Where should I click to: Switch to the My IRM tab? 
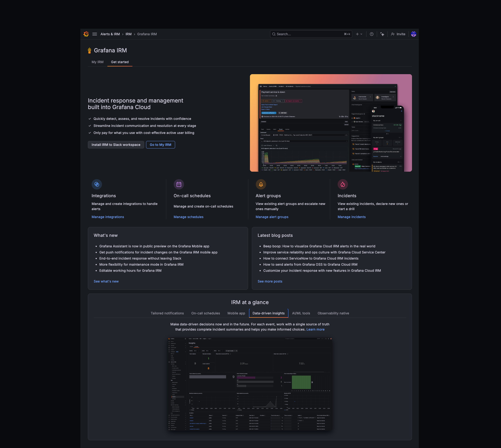tap(98, 62)
